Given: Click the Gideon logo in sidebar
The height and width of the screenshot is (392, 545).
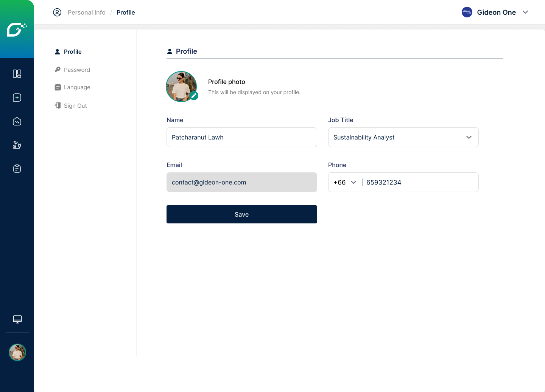Looking at the screenshot, I should tap(17, 29).
